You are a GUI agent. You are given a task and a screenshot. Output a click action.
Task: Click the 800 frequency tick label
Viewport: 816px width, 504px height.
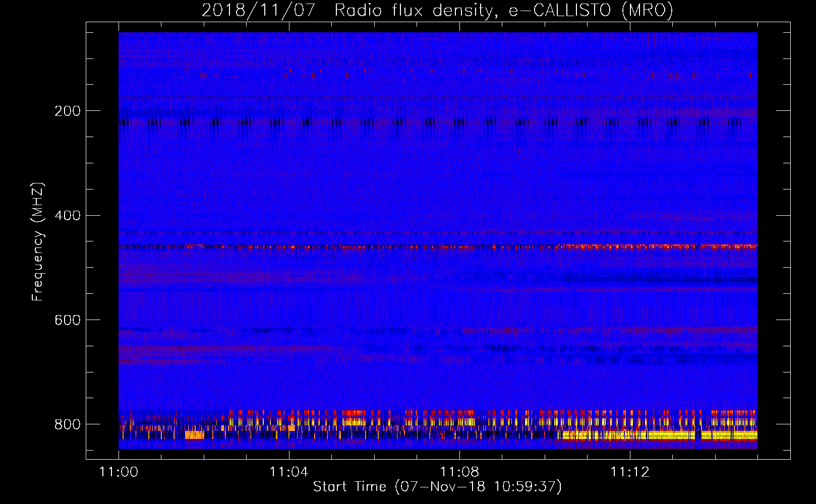point(68,424)
